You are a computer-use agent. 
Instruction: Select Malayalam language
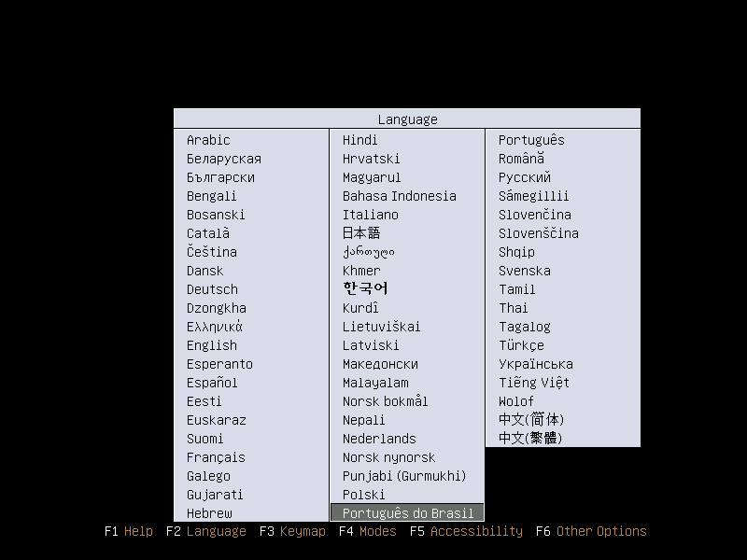pyautogui.click(x=375, y=383)
